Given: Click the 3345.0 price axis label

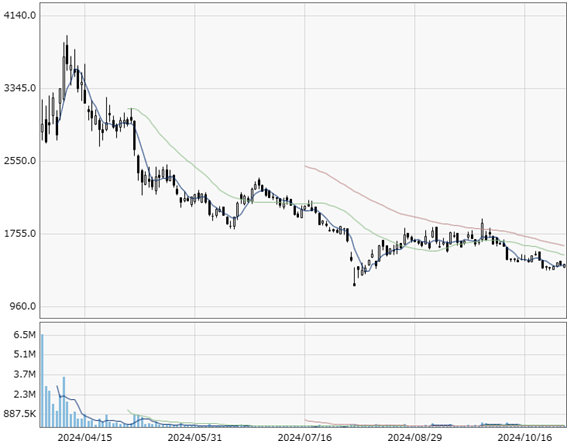Looking at the screenshot, I should pos(20,88).
